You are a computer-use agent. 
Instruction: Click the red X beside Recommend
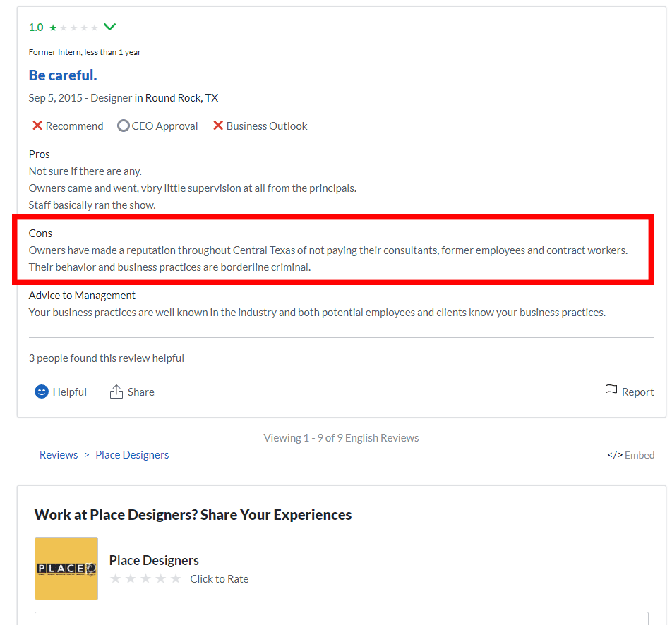click(x=37, y=126)
